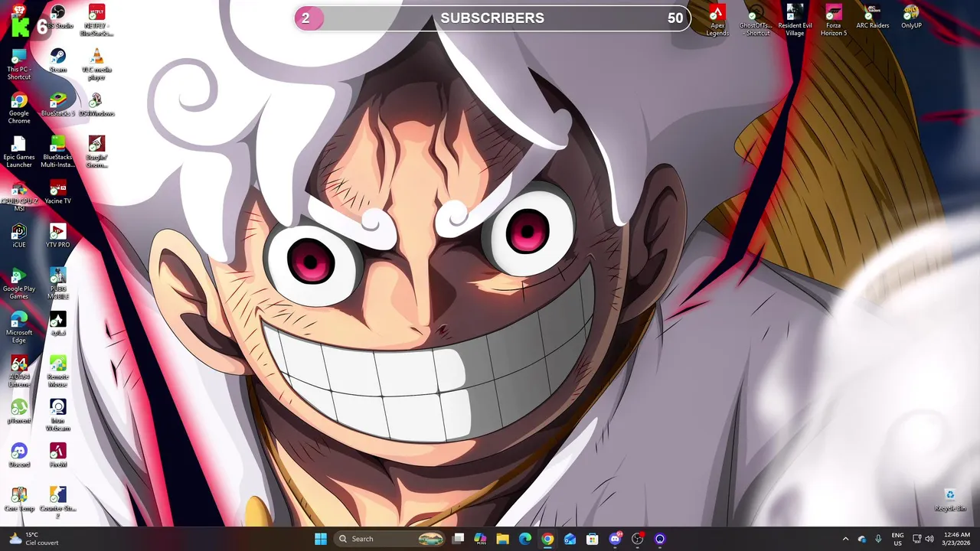Select the FiveM desktop icon
The width and height of the screenshot is (980, 551).
[x=57, y=455]
